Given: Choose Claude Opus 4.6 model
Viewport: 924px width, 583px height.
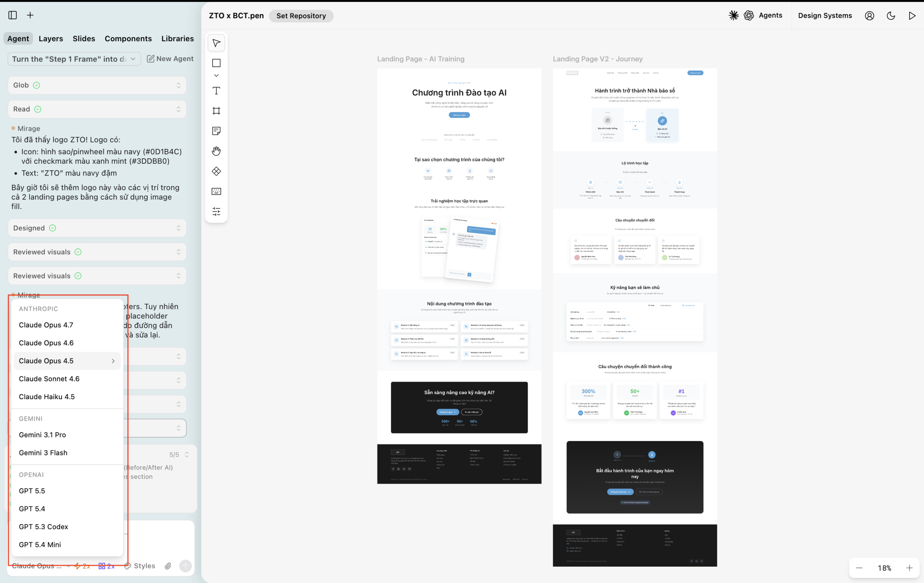Looking at the screenshot, I should pyautogui.click(x=67, y=343).
